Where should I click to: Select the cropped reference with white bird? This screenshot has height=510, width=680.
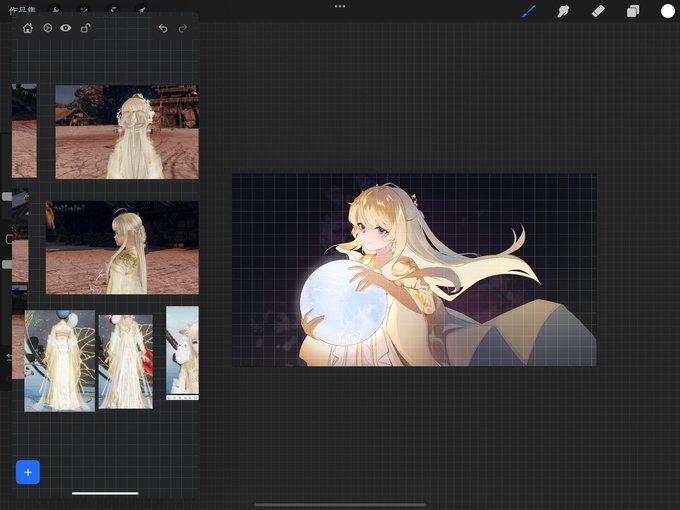[182, 353]
